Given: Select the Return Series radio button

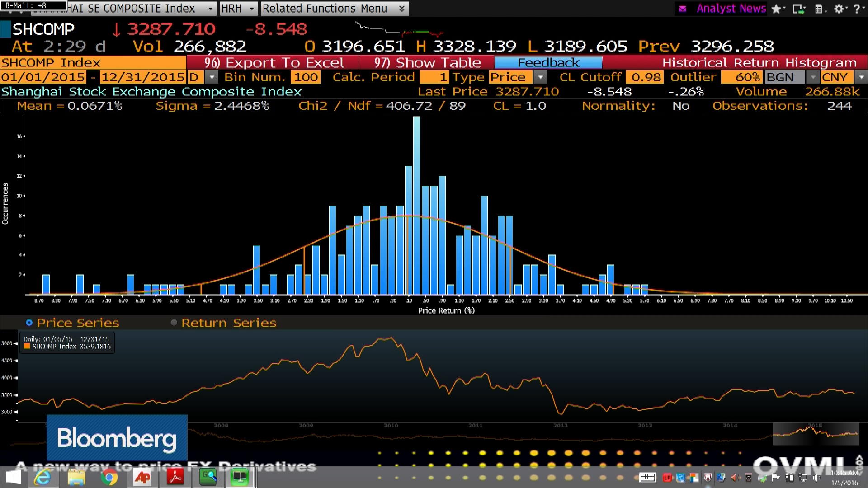Looking at the screenshot, I should tap(174, 323).
